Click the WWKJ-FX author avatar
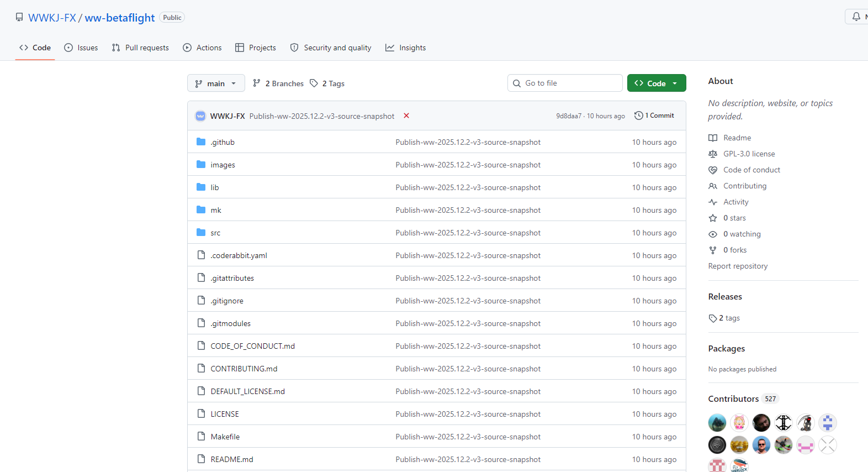868x472 pixels. (200, 116)
